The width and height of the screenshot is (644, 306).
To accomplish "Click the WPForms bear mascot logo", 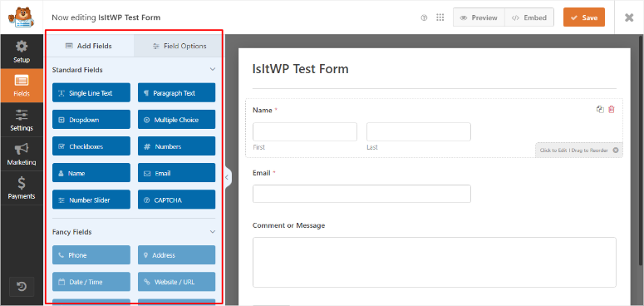I will pos(21,17).
